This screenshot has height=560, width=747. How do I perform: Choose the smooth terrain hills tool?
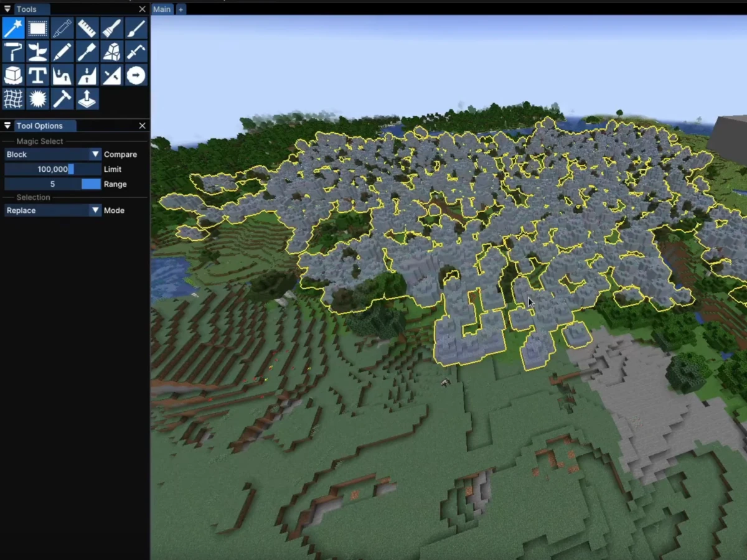(62, 75)
